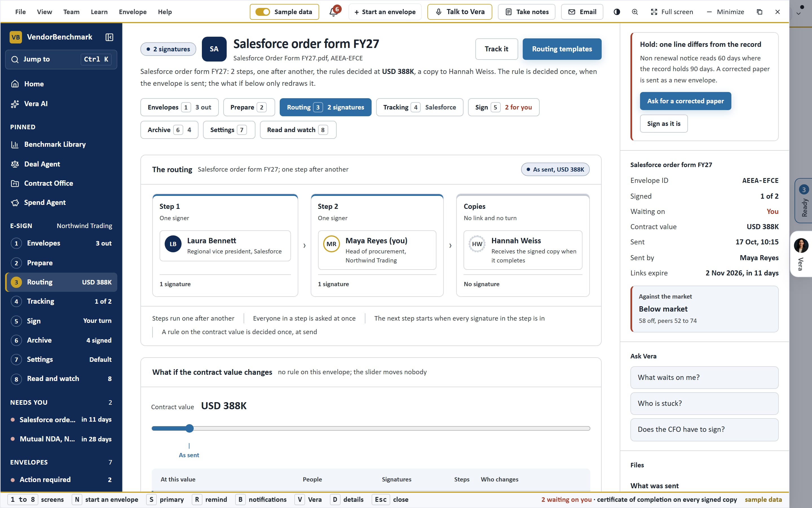Open the Envelope menu
Screen dimensions: 812x508
133,12
